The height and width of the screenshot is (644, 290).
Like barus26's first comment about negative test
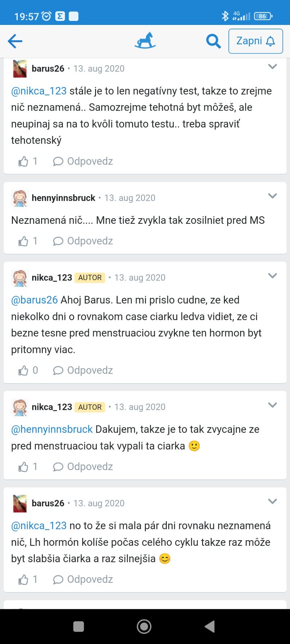[24, 161]
